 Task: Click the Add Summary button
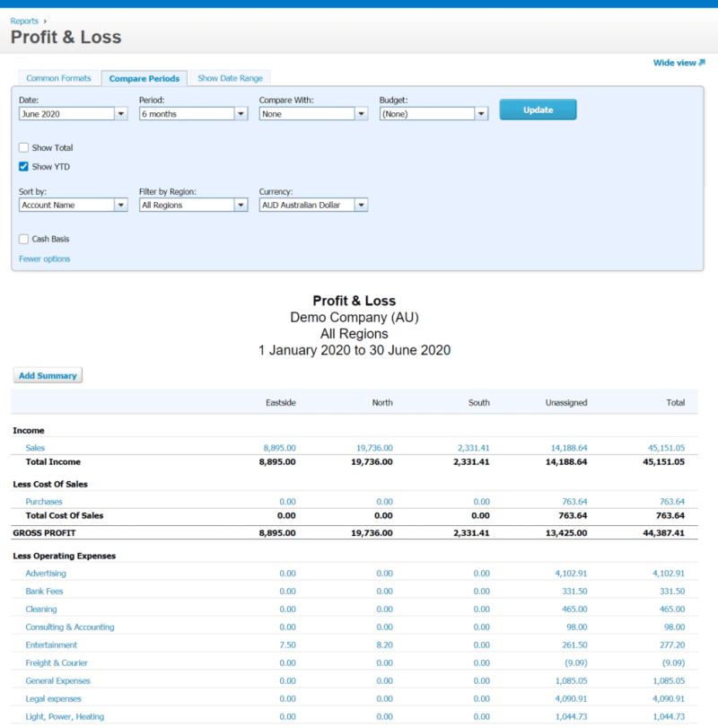click(48, 376)
